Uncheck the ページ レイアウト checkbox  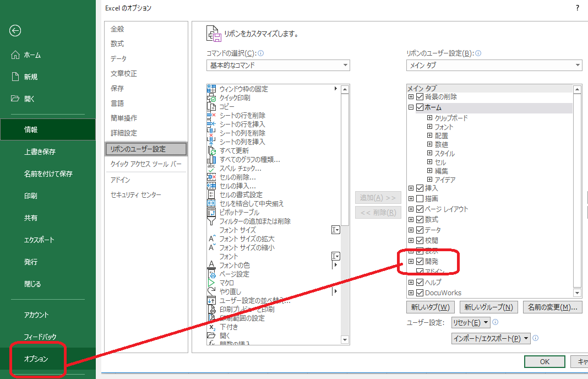pos(420,209)
